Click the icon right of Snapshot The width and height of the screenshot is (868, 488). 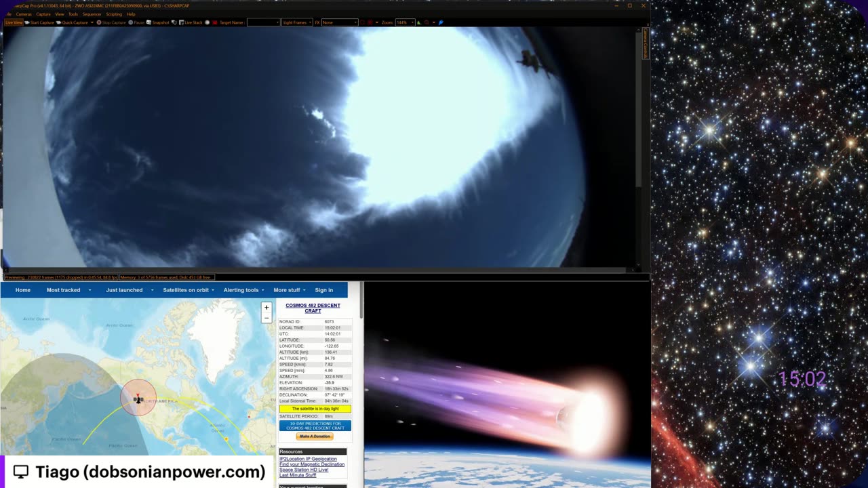174,22
